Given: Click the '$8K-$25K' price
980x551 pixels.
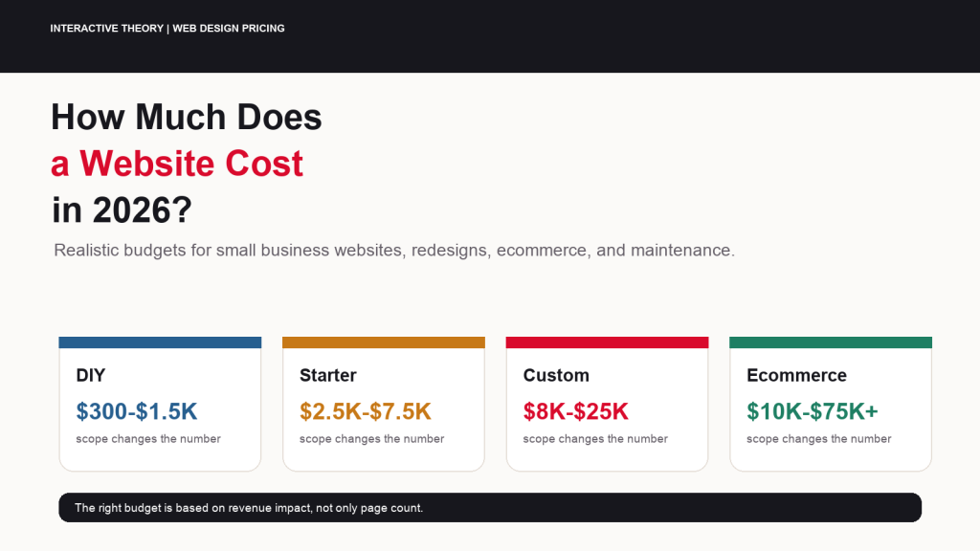Looking at the screenshot, I should tap(575, 411).
